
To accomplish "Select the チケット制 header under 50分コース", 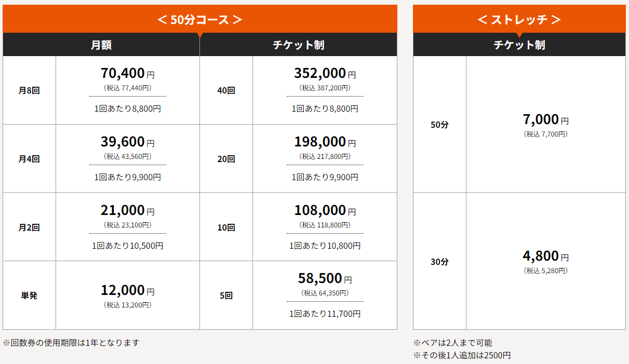I will [x=299, y=45].
